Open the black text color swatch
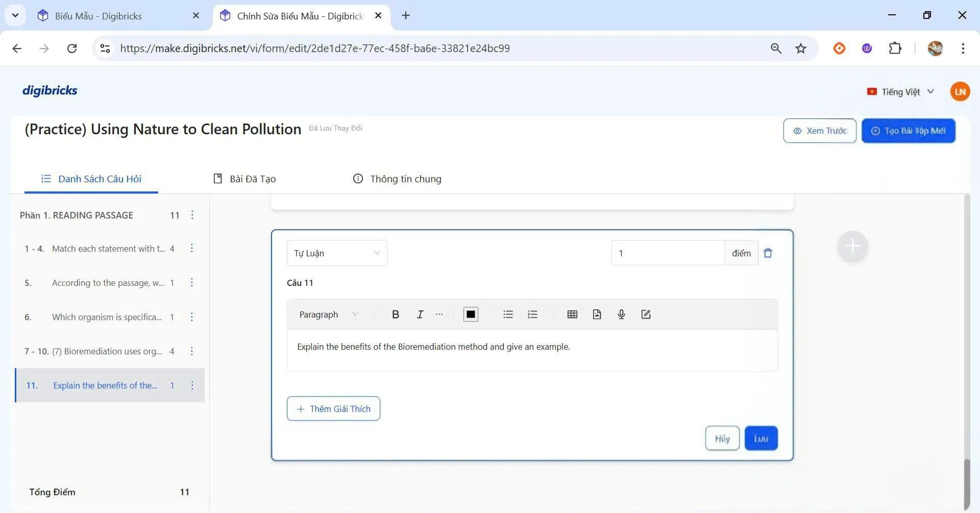This screenshot has height=513, width=980. 471,314
